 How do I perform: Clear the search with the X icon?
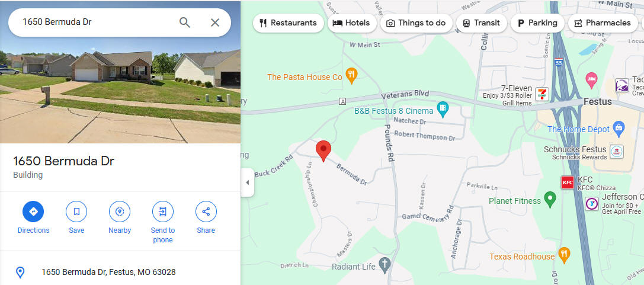[215, 23]
